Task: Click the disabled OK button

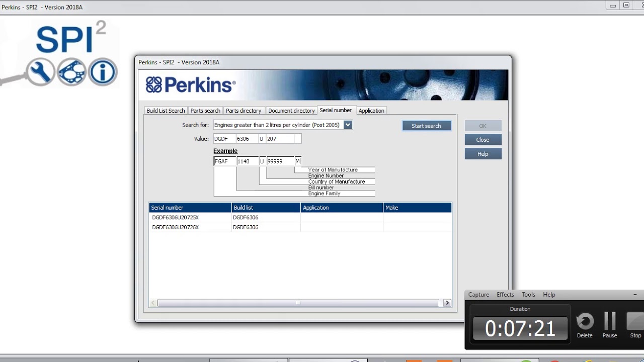Action: (482, 126)
